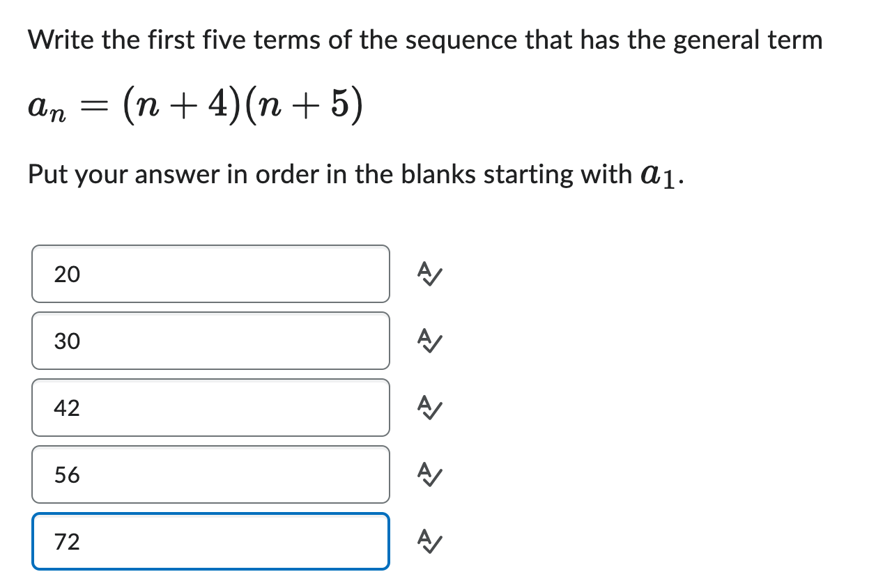Click inside the answer field containing 20
The height and width of the screenshot is (588, 869).
[209, 274]
